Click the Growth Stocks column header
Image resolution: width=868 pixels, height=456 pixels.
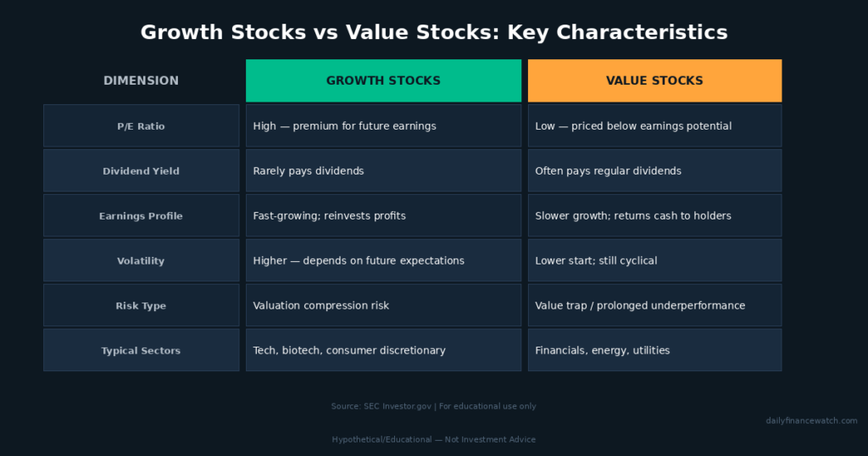(383, 81)
